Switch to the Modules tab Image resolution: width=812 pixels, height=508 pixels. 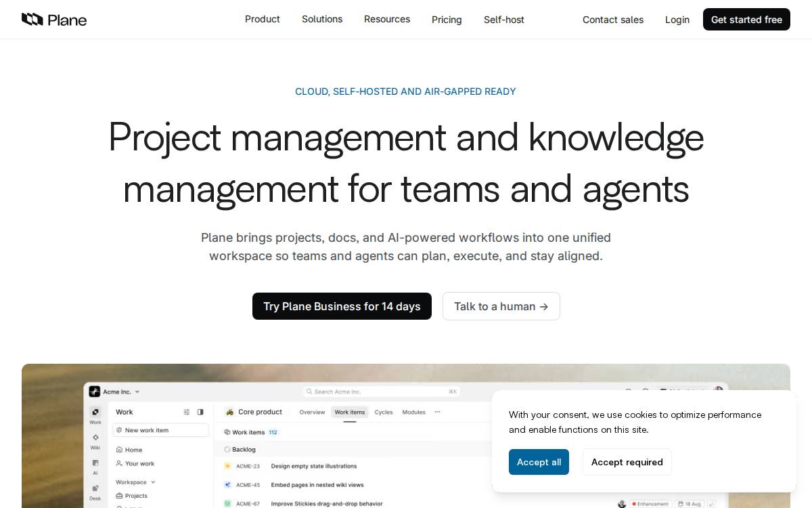coord(414,412)
